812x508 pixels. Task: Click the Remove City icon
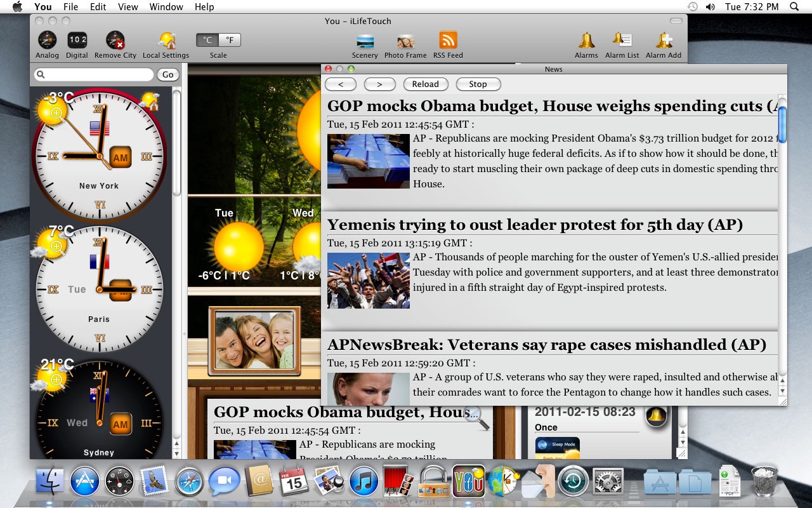click(x=115, y=41)
